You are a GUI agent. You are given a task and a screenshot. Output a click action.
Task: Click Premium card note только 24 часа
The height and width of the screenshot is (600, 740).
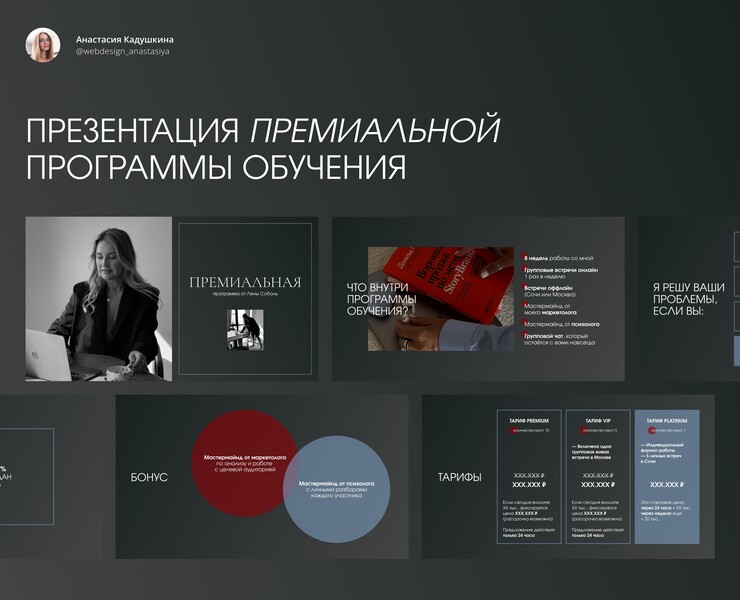click(x=519, y=536)
